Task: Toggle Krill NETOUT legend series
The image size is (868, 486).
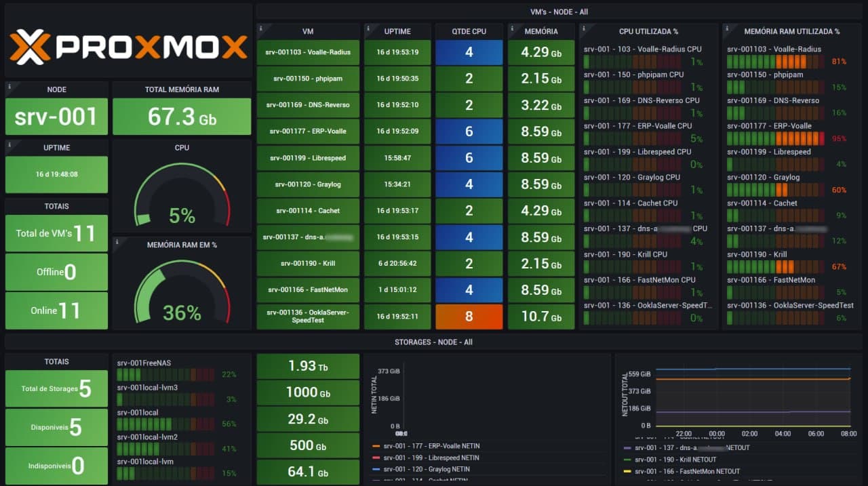Action: [671, 460]
